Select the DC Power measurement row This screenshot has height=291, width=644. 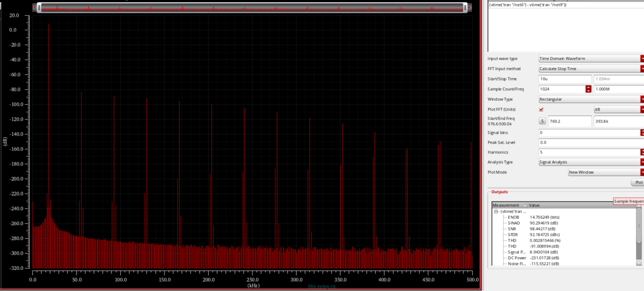pos(563,258)
